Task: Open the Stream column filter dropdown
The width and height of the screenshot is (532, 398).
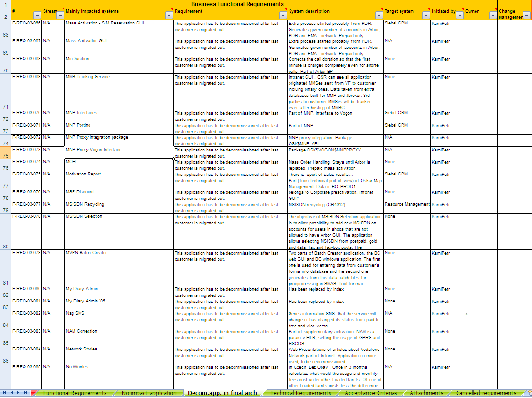Action: [60, 16]
